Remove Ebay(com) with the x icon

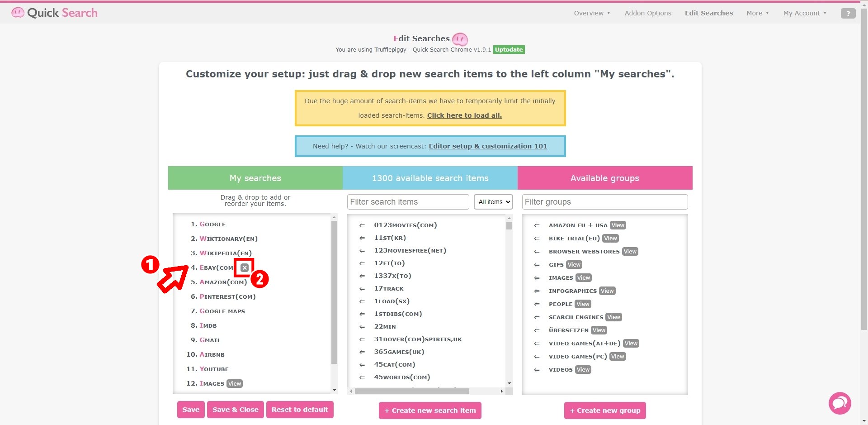coord(245,267)
